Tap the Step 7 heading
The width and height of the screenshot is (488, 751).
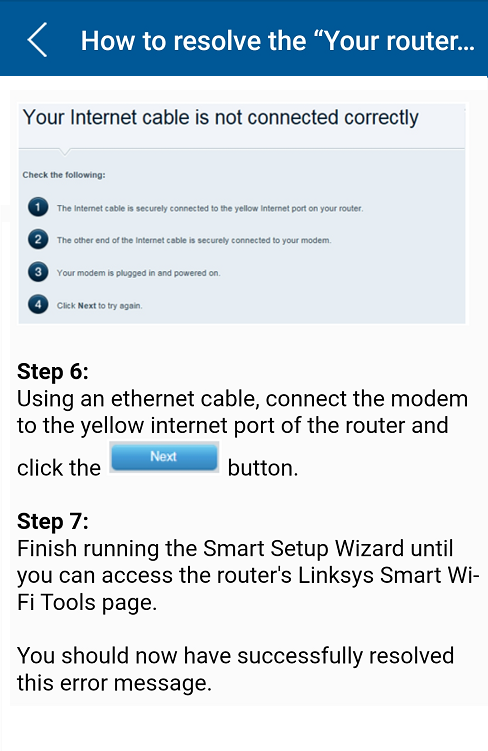(x=53, y=521)
